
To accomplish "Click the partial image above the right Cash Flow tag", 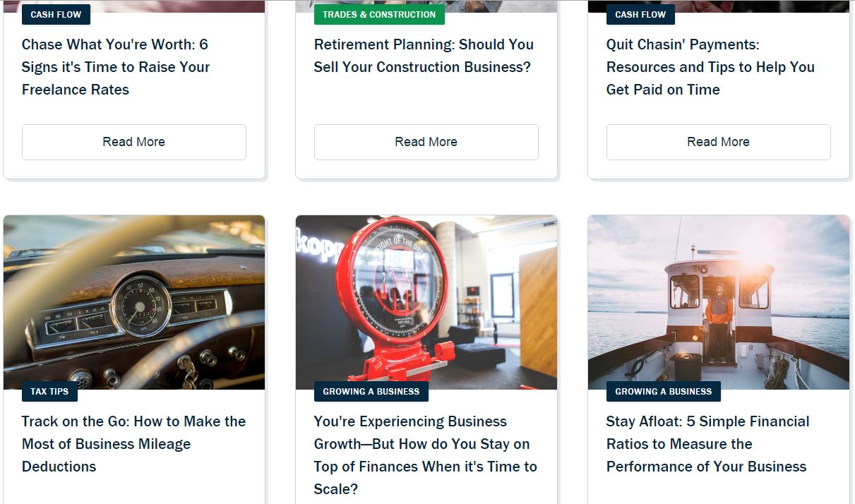I will tap(719, 6).
